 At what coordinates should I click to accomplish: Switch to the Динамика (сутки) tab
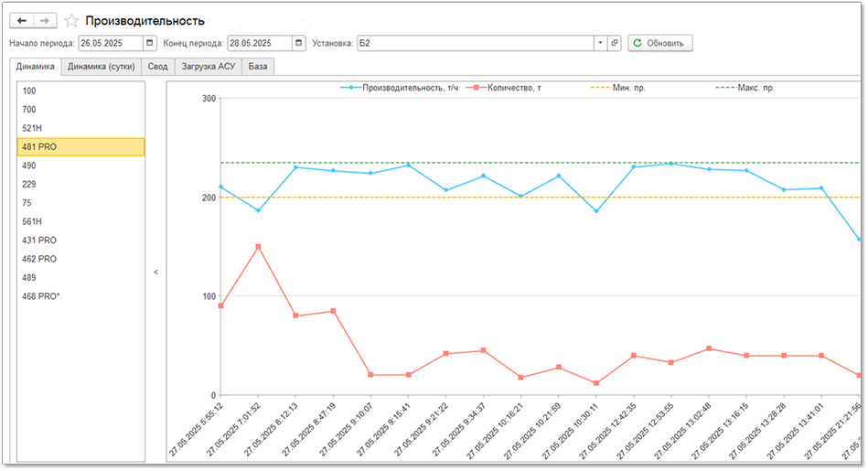pyautogui.click(x=102, y=67)
